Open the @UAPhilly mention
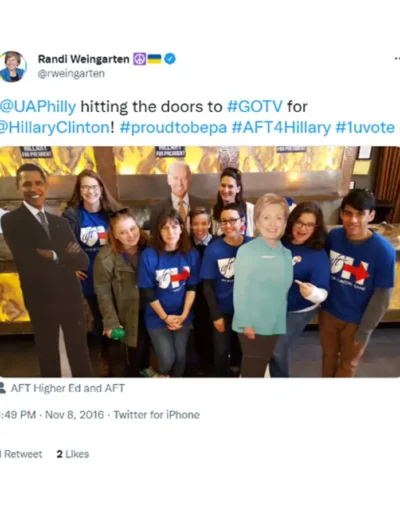400x516 pixels. pos(38,107)
